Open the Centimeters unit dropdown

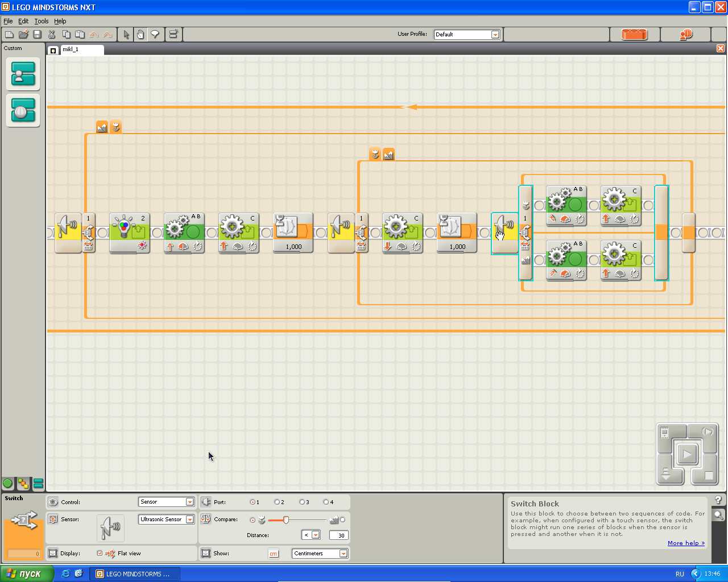[343, 554]
